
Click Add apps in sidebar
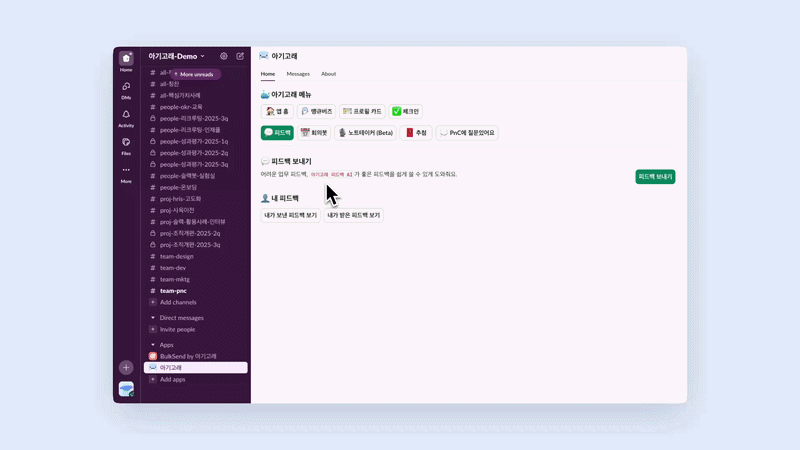pyautogui.click(x=196, y=380)
